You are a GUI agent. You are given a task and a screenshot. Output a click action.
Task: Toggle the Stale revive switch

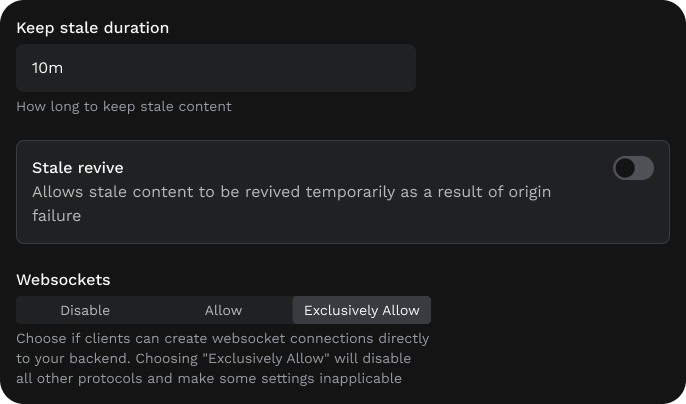(x=633, y=168)
